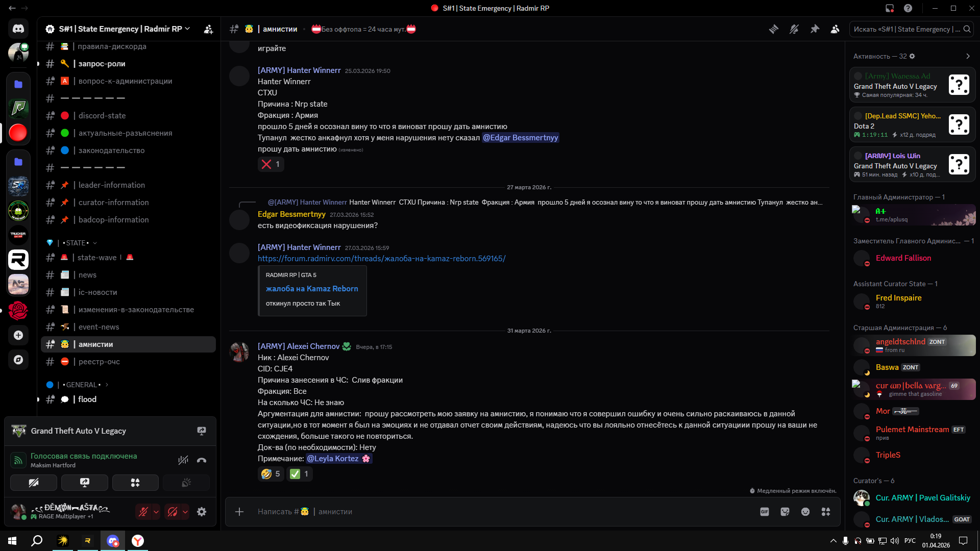Open microphone input device options arrow

tap(156, 512)
